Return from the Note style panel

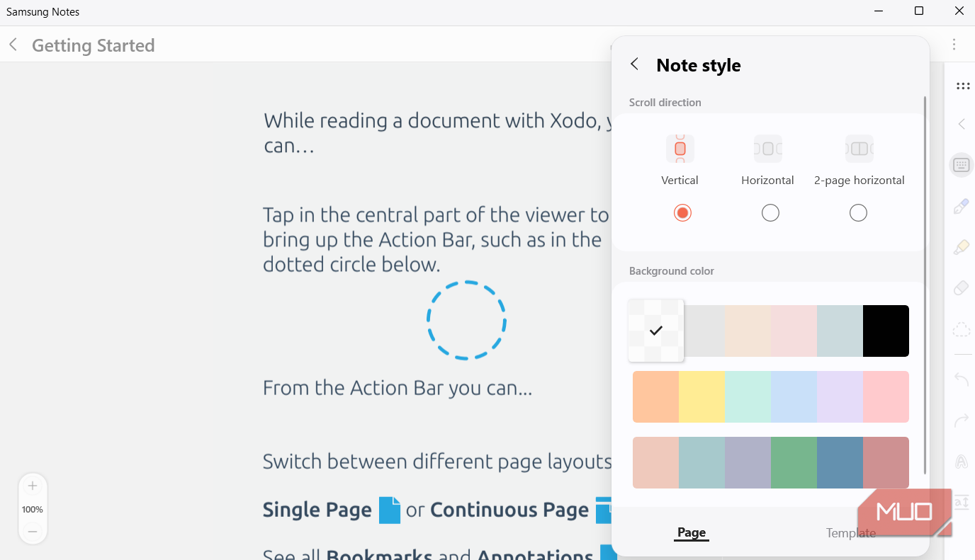[x=635, y=64]
